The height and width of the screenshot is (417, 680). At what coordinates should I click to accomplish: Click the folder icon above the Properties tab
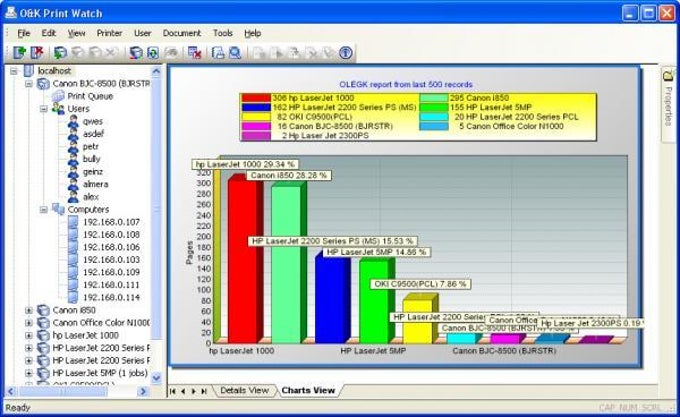point(668,76)
